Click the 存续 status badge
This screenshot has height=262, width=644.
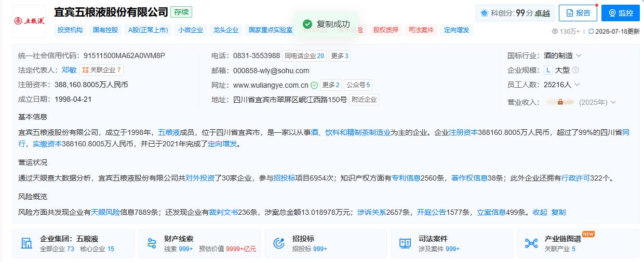click(181, 12)
